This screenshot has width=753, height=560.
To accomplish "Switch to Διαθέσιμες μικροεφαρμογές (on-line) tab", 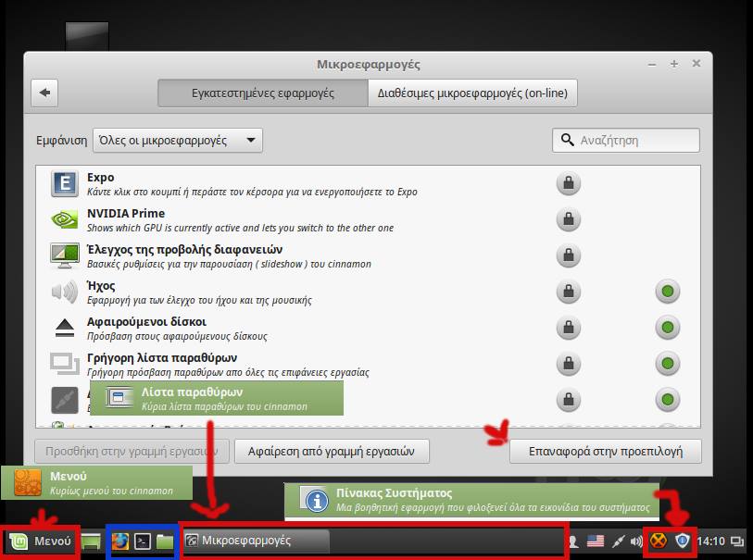I will [x=472, y=93].
